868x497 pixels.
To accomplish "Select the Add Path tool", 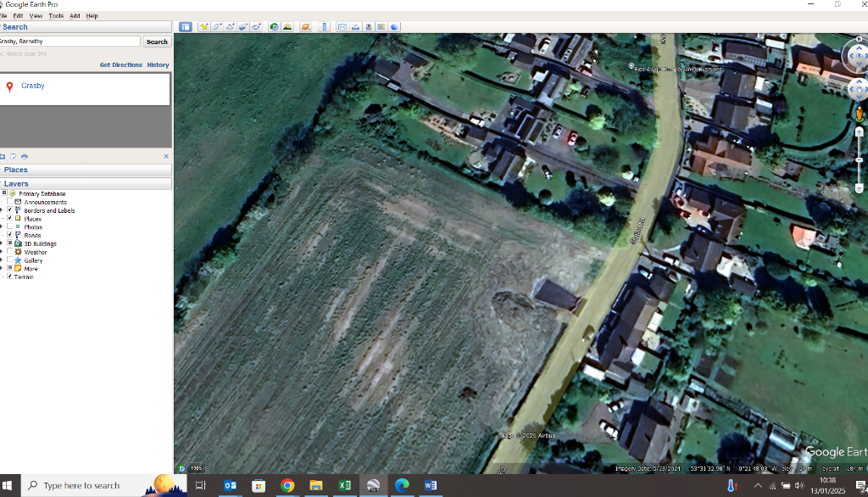I will [x=230, y=27].
